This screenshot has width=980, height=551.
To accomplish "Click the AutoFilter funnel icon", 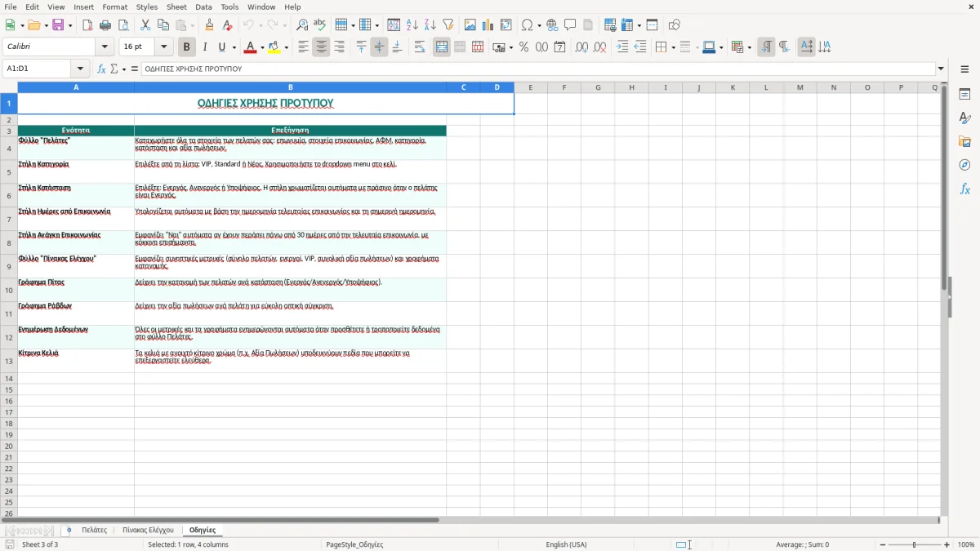I will coord(448,25).
